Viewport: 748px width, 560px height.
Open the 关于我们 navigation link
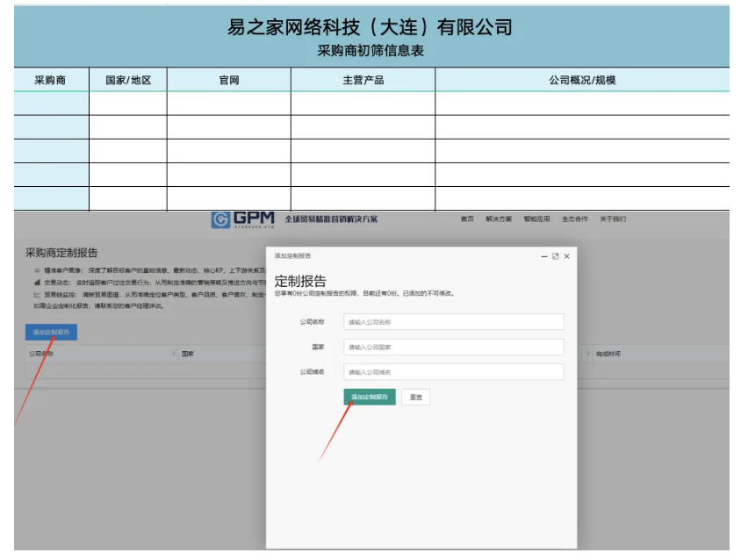(613, 219)
